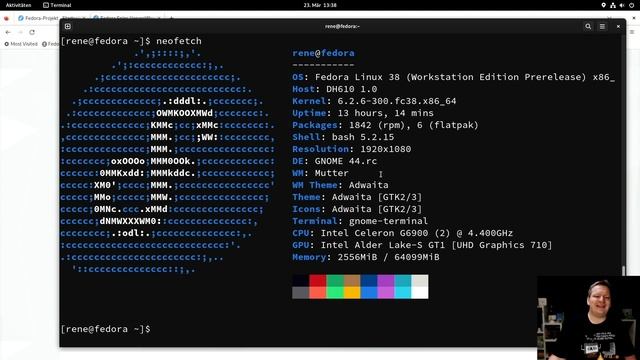This screenshot has height=360, width=640.
Task: Click the 'WM Theme: Adwaita' line
Action: pos(340,185)
